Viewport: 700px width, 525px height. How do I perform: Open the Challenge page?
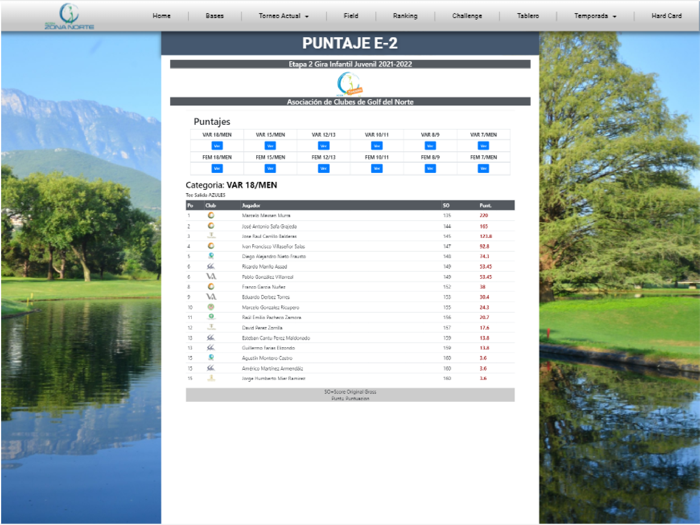467,16
